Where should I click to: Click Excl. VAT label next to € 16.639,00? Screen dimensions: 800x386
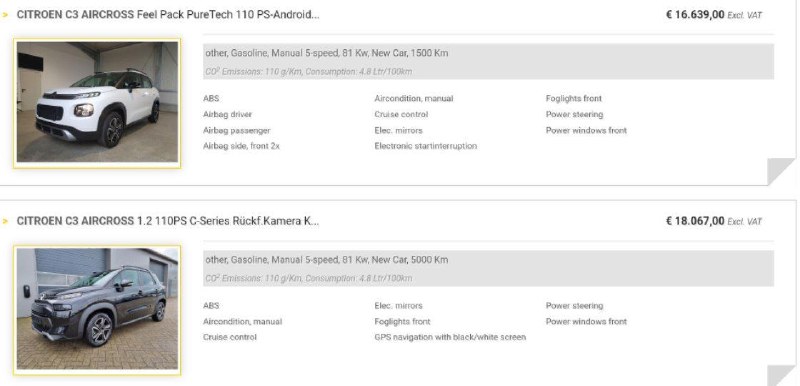pos(744,16)
